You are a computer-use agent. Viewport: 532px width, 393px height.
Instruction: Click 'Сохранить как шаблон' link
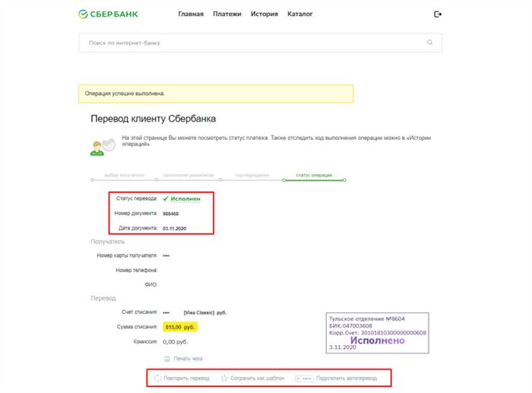[257, 378]
